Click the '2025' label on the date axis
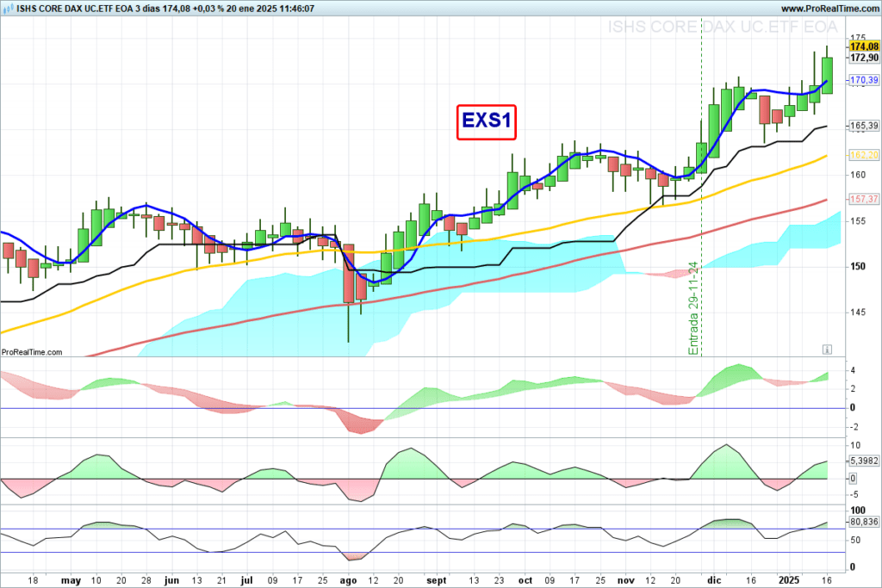882x588 pixels. click(x=789, y=580)
